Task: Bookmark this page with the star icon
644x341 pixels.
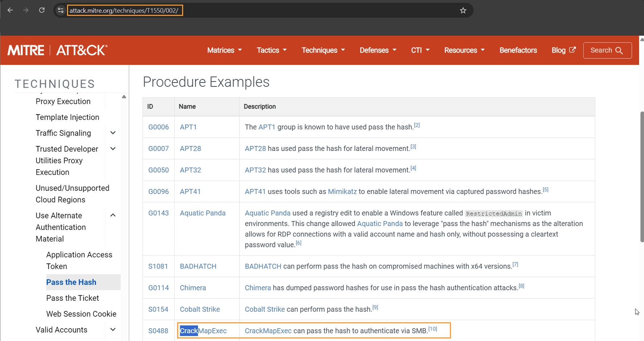Action: 463,10
